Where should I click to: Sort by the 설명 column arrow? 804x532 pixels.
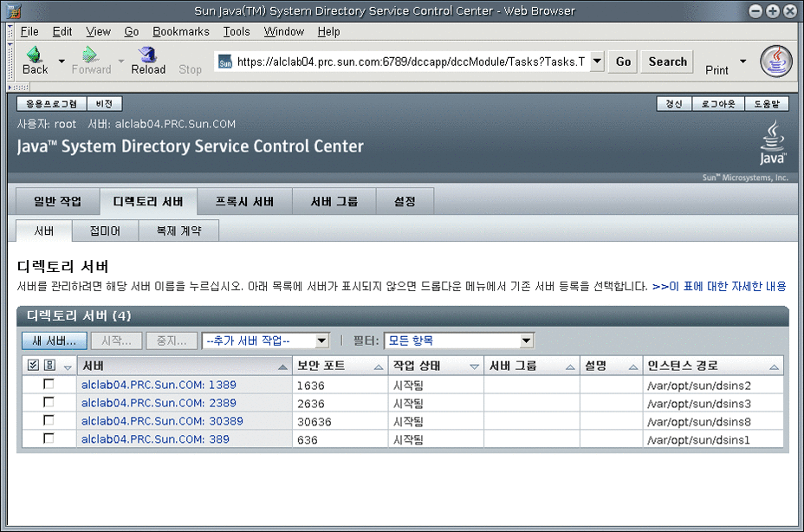click(633, 367)
